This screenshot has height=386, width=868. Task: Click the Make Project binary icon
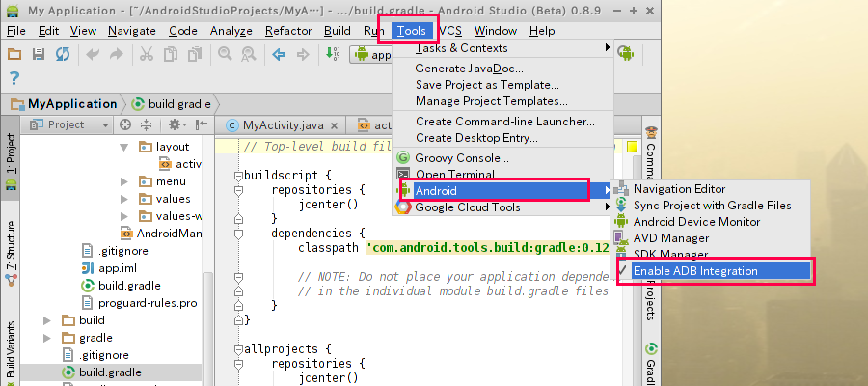pyautogui.click(x=333, y=54)
